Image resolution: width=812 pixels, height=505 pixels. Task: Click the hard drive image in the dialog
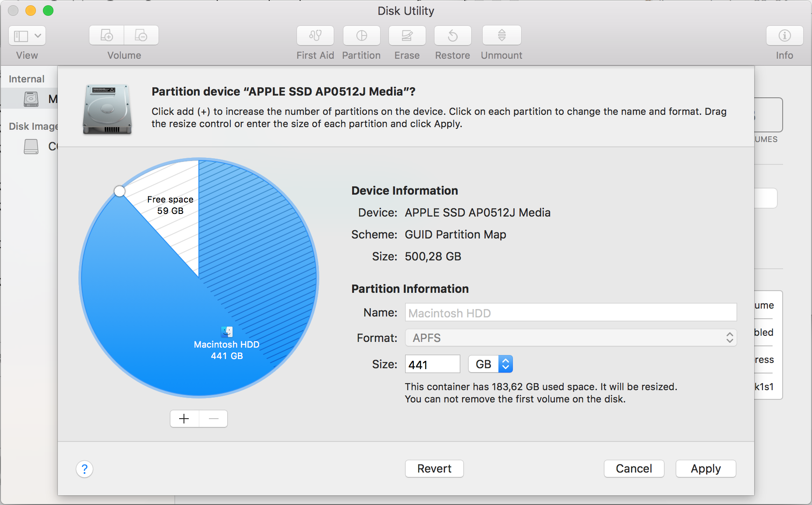[107, 109]
